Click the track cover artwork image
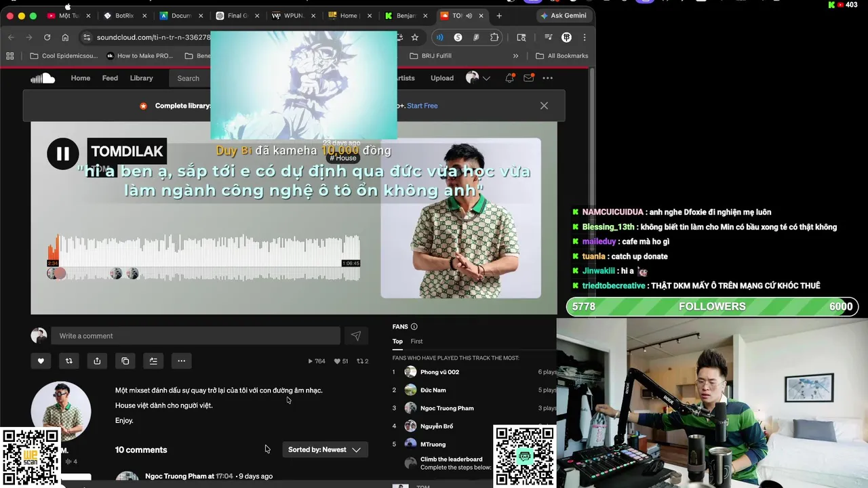Viewport: 868px width, 488px height. 460,218
